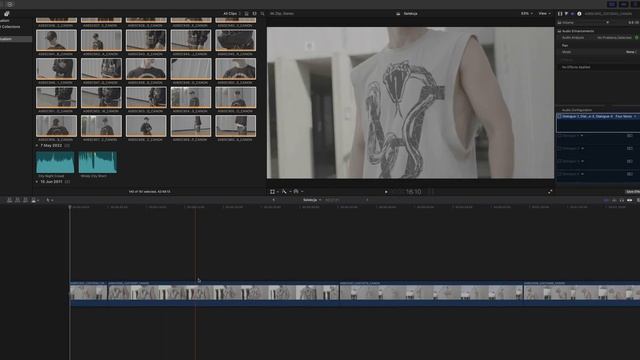Open the video inspector tab icon
The image size is (640, 360).
tap(560, 13)
